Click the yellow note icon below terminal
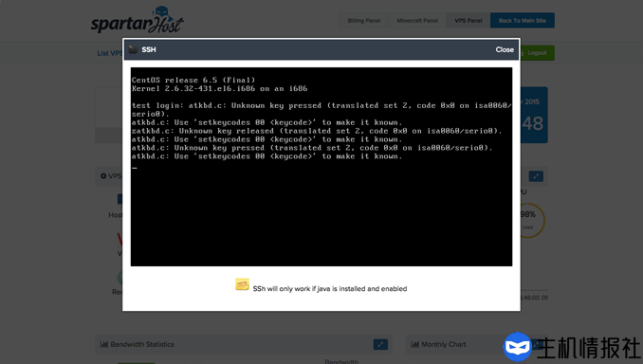643x364 pixels. [242, 284]
